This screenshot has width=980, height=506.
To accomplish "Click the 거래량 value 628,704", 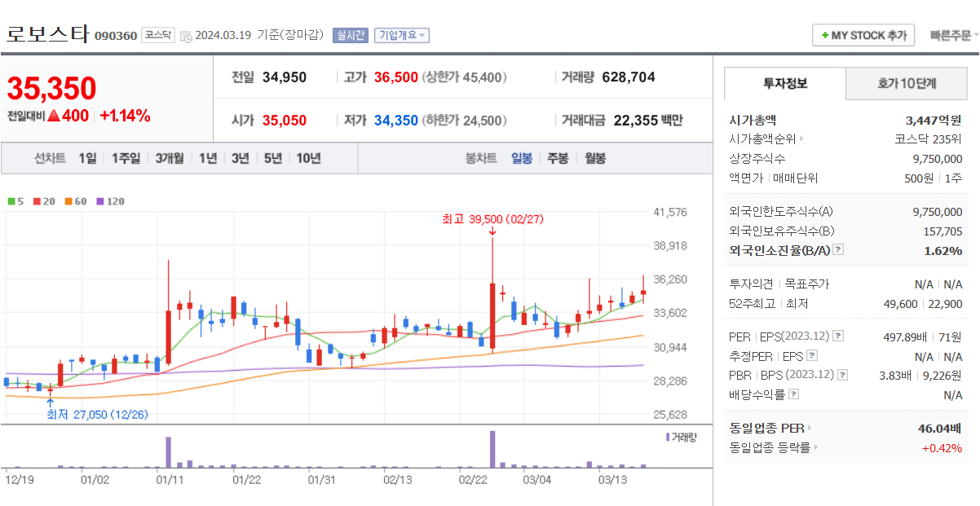I will (629, 77).
